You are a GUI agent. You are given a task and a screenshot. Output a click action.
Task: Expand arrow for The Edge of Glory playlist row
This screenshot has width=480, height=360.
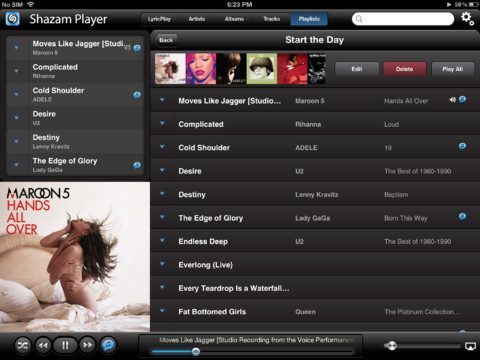click(162, 217)
